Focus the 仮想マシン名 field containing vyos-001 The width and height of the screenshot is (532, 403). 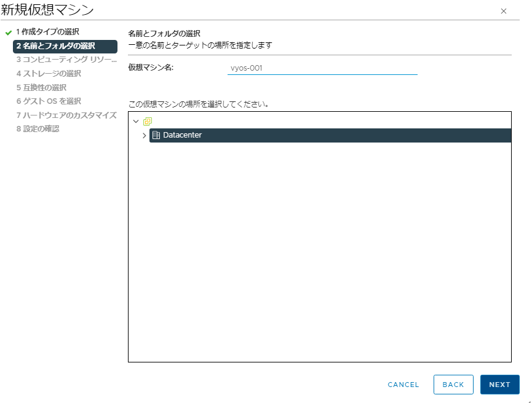click(322, 68)
